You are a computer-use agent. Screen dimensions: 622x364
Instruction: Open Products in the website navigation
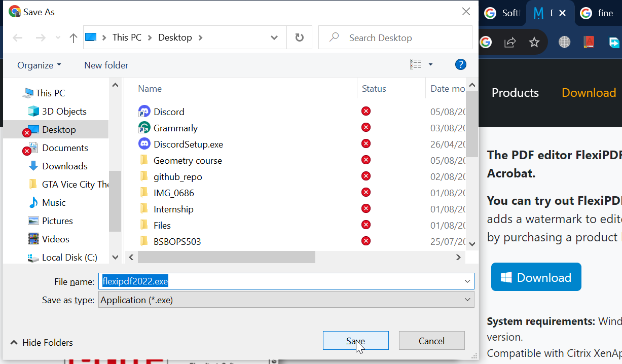point(515,92)
